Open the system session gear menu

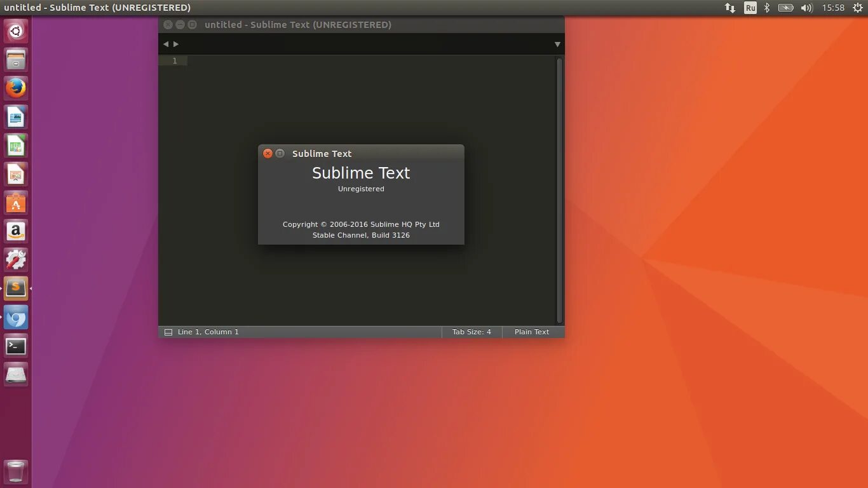(858, 8)
